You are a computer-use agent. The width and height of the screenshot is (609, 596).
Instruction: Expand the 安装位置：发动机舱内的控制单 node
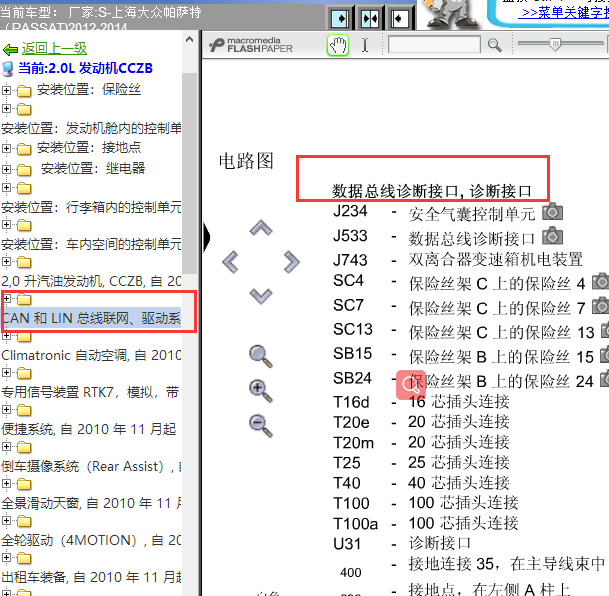(x=6, y=108)
